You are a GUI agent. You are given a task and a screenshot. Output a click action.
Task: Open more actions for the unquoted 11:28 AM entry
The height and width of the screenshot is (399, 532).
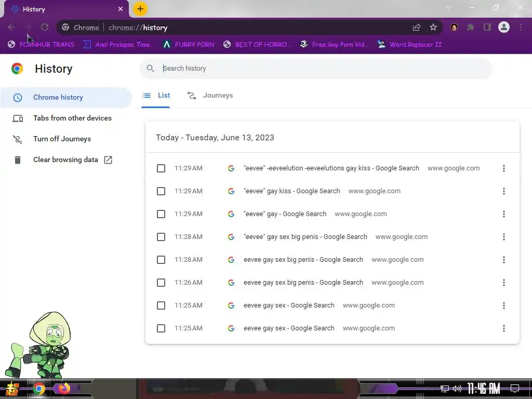click(504, 260)
